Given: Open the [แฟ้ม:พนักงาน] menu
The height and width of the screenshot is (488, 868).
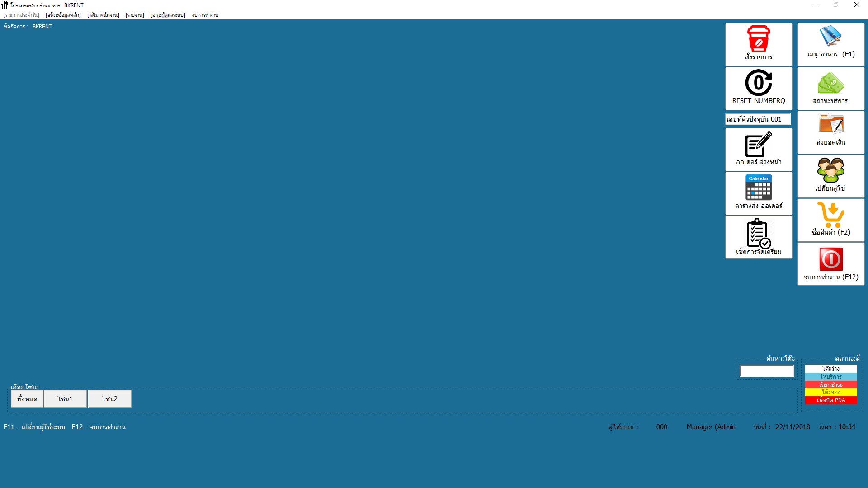Looking at the screenshot, I should [x=103, y=15].
